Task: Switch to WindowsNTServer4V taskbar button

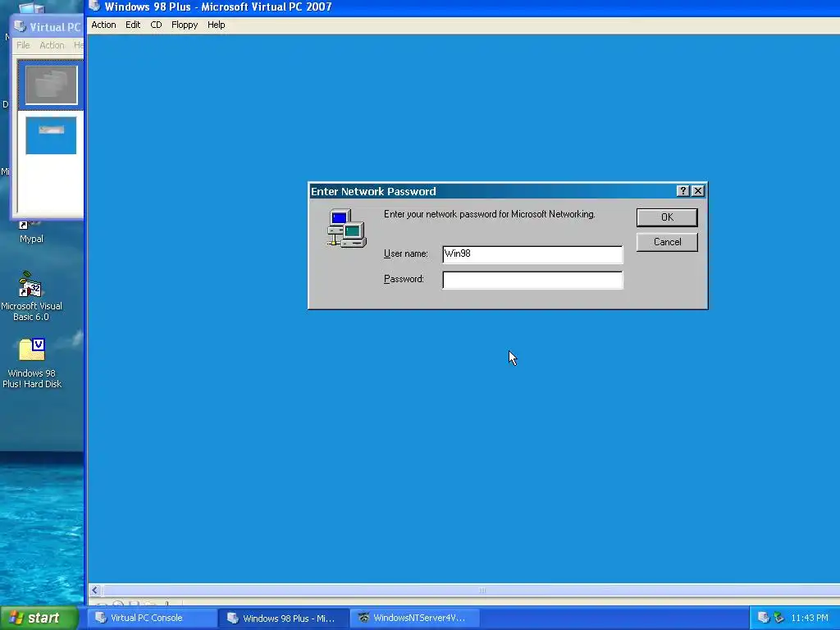Action: pyautogui.click(x=414, y=618)
